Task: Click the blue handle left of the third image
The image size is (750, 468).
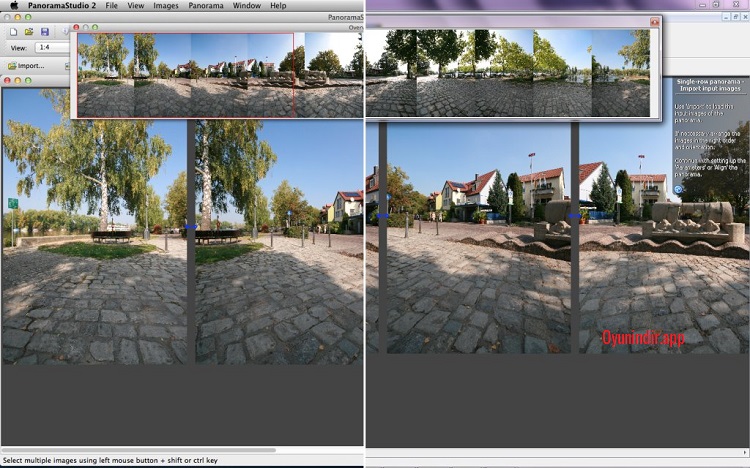Action: (383, 216)
